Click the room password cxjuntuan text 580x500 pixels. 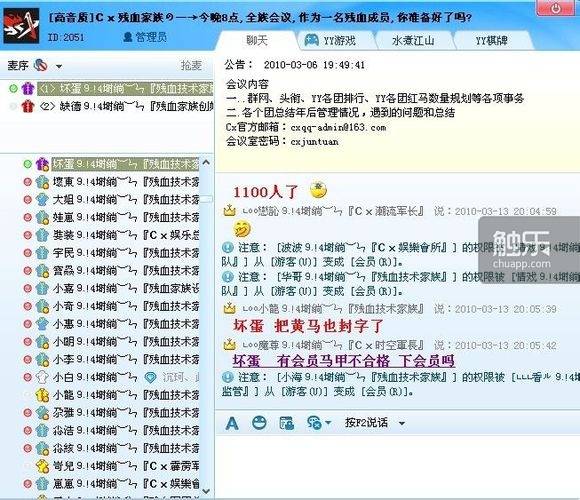coord(314,142)
